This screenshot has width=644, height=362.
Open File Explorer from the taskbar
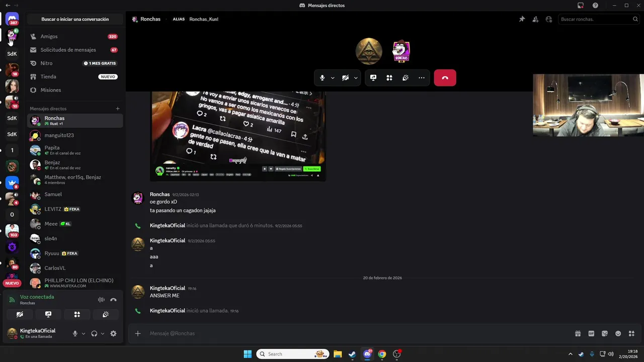click(x=338, y=354)
